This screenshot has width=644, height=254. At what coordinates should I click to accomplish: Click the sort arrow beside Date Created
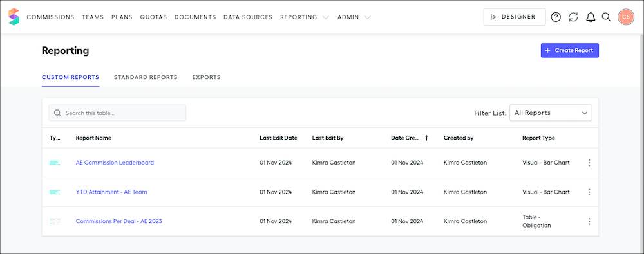click(426, 138)
